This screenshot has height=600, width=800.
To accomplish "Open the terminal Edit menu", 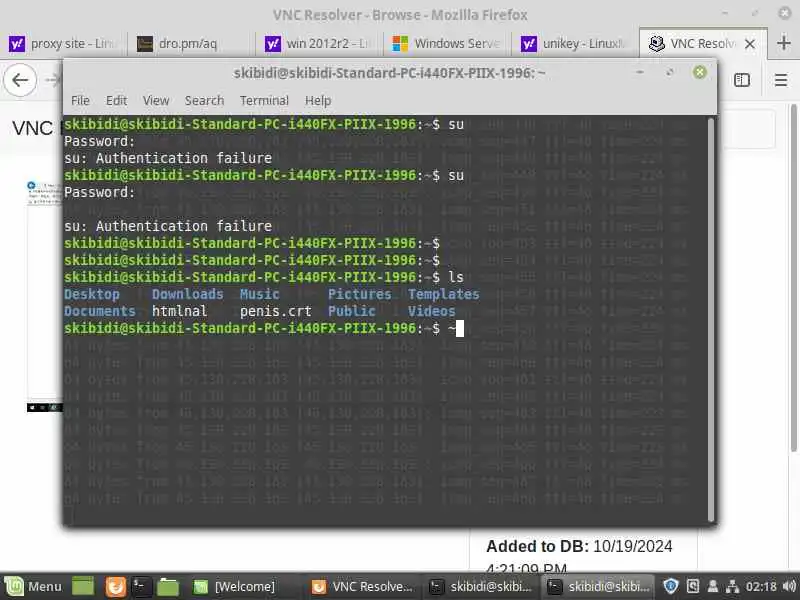I will [116, 101].
